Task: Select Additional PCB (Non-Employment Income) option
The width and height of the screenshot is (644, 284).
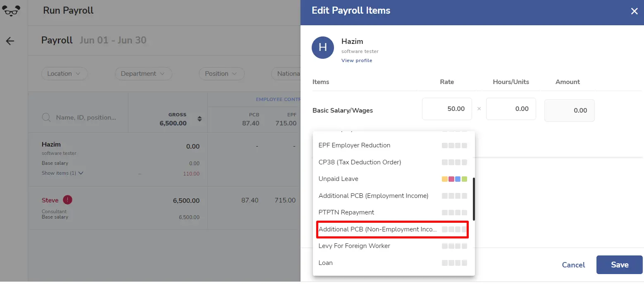Action: pos(393,229)
